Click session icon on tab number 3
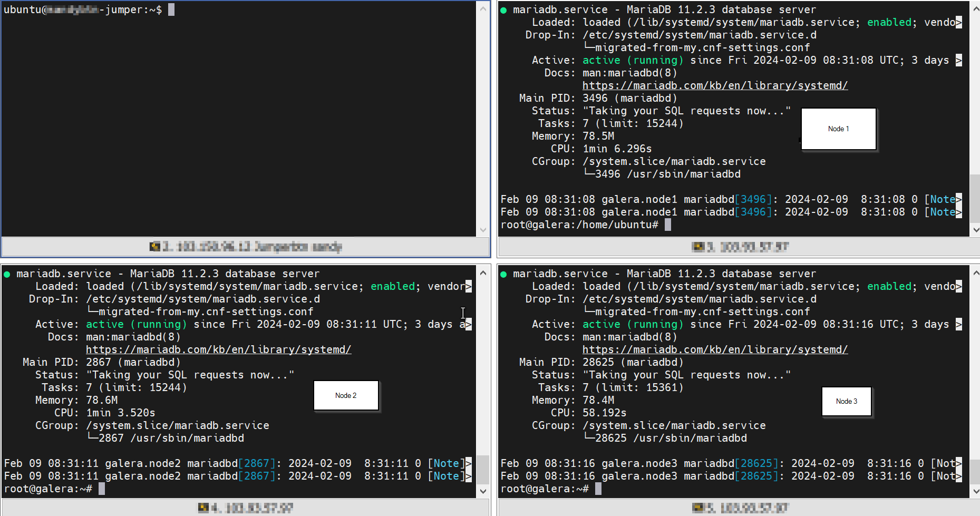980x516 pixels. pyautogui.click(x=698, y=246)
